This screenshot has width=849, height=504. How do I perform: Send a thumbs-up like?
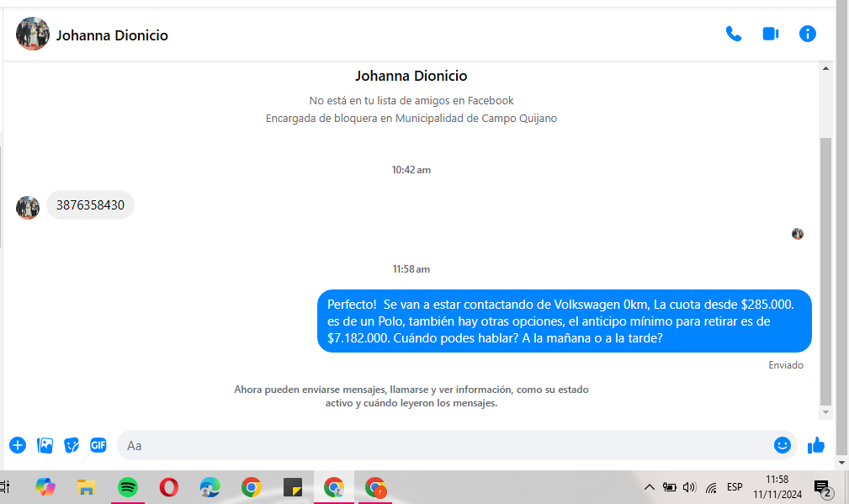point(815,445)
